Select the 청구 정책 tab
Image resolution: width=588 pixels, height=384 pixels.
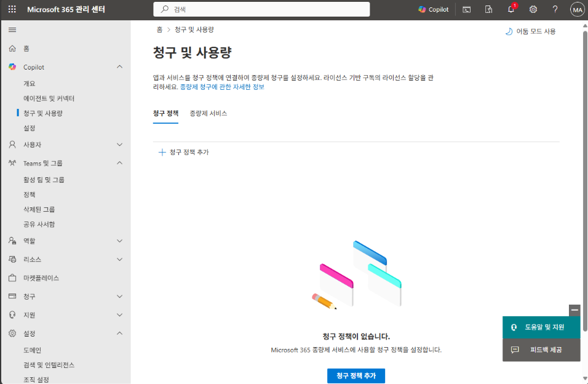click(165, 113)
